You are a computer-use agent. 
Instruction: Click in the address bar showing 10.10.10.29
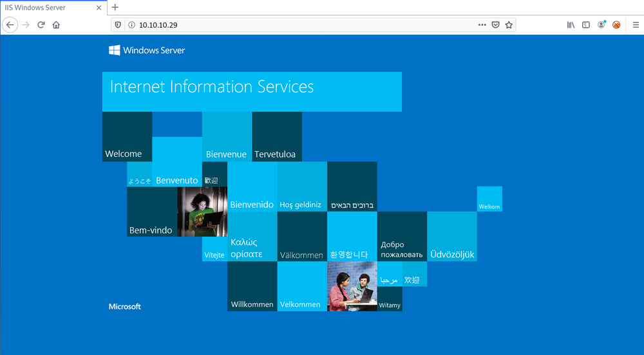click(290, 25)
